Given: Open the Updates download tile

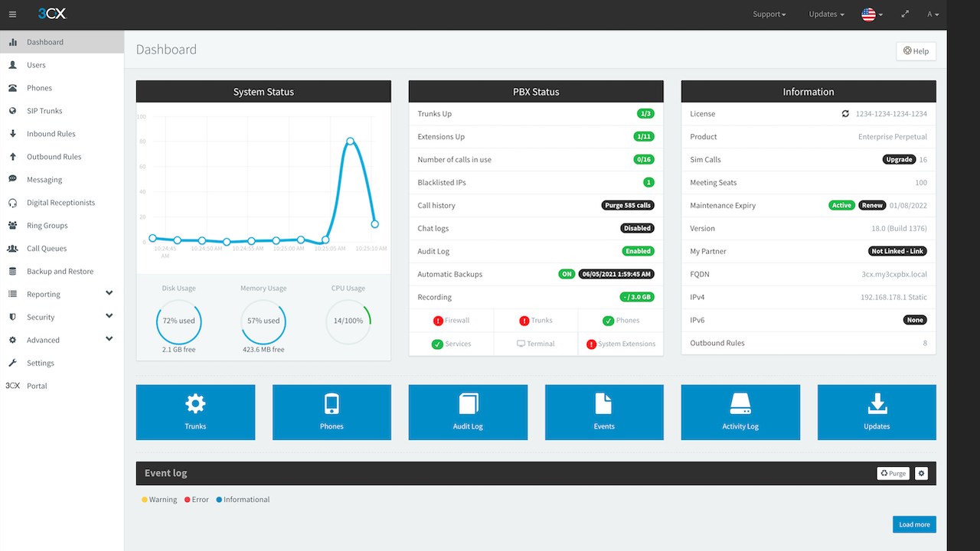Looking at the screenshot, I should 877,412.
